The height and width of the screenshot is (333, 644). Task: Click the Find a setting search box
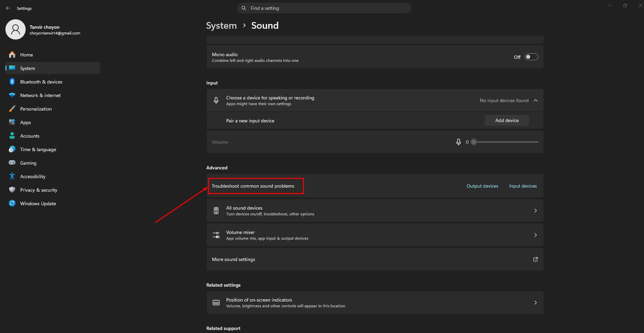(x=324, y=8)
